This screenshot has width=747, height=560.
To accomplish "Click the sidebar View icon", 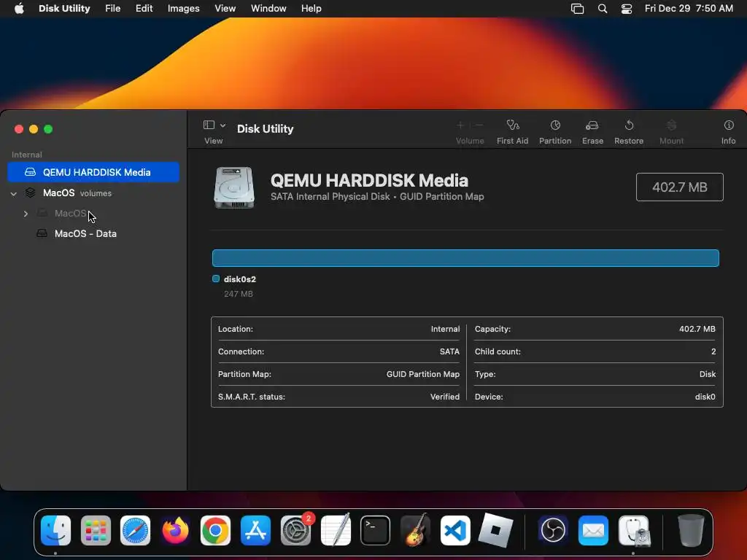I will click(209, 125).
